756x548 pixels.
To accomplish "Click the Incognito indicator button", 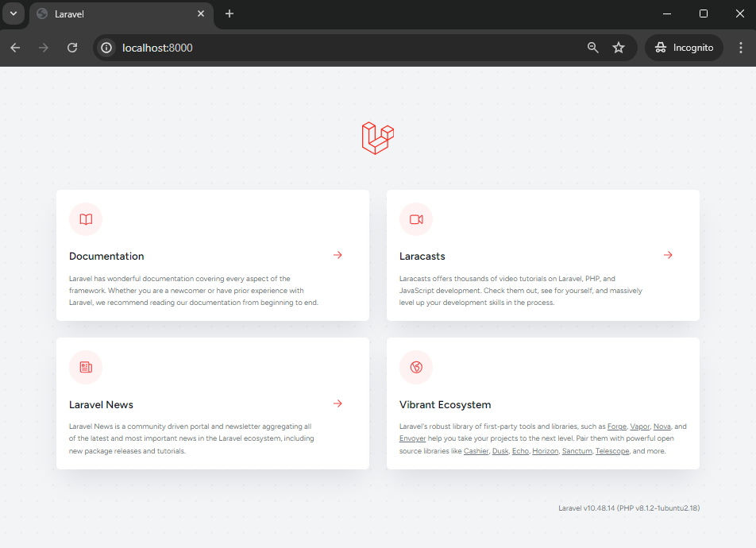I will (684, 48).
